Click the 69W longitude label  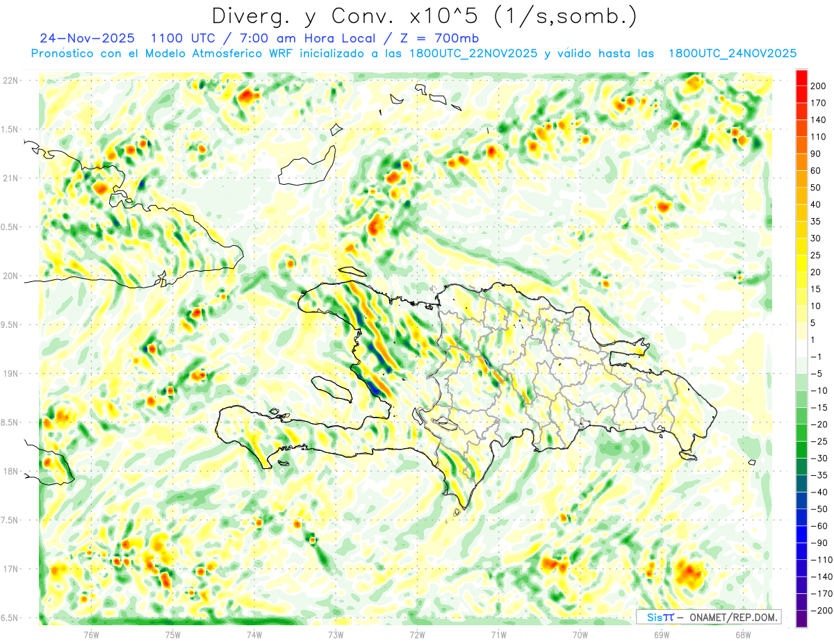[662, 635]
